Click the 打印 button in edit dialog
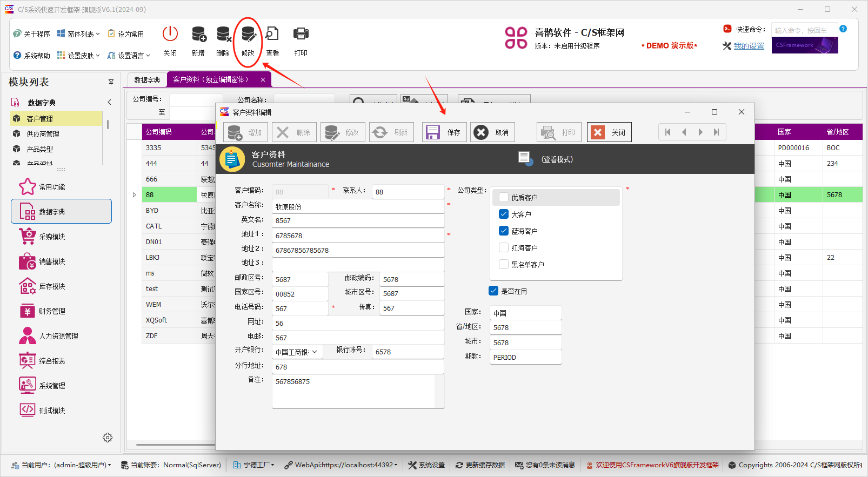Screen dimensions: 868x477 click(559, 132)
